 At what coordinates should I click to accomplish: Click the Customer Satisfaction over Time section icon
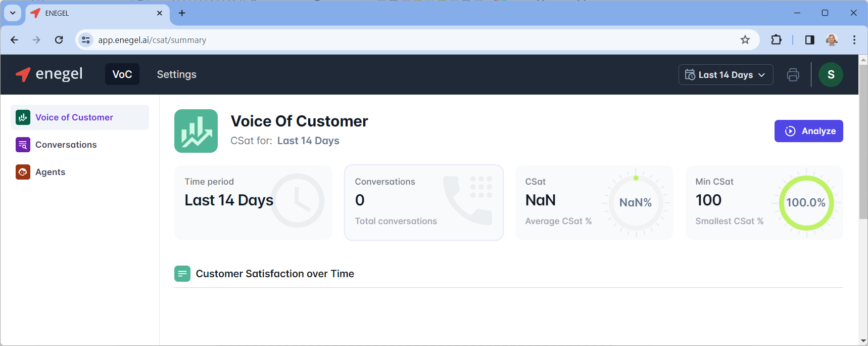coord(182,274)
